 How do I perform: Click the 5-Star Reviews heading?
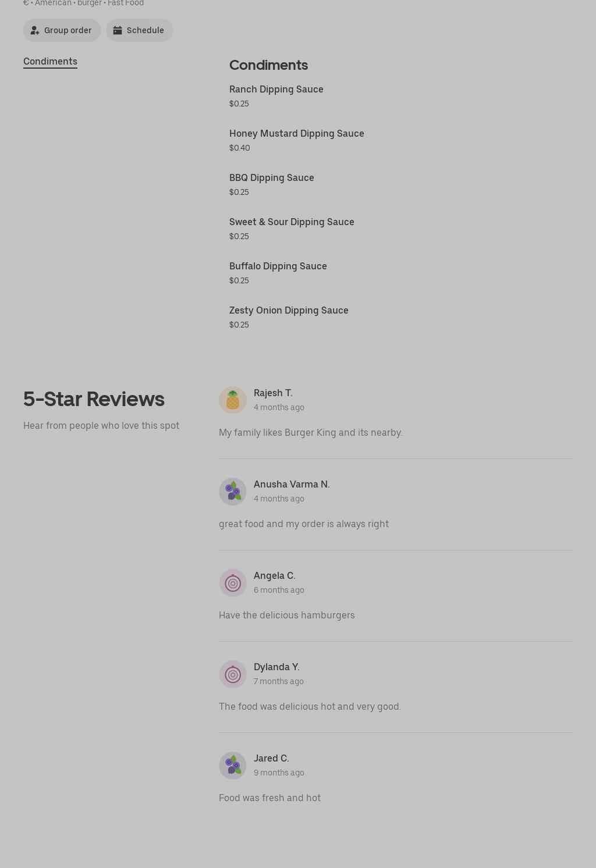[94, 399]
